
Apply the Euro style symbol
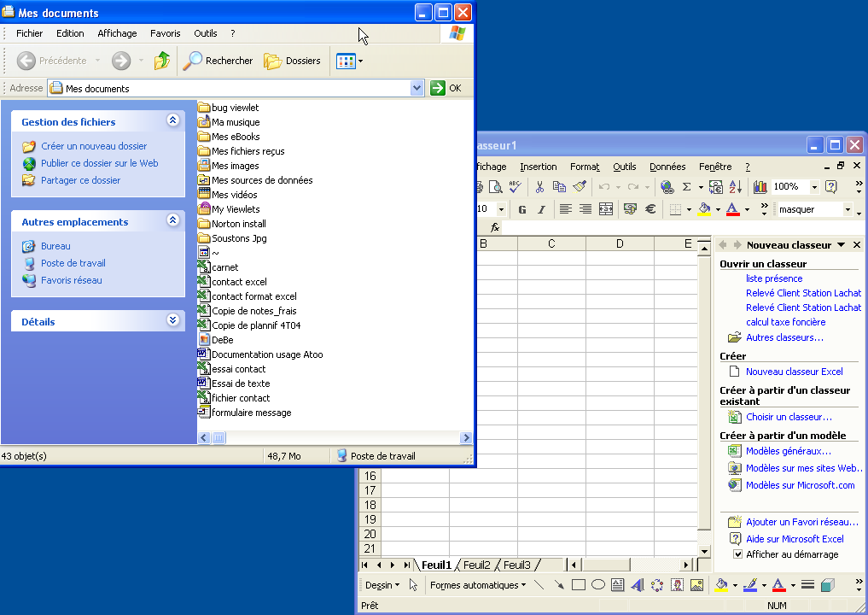click(x=650, y=209)
